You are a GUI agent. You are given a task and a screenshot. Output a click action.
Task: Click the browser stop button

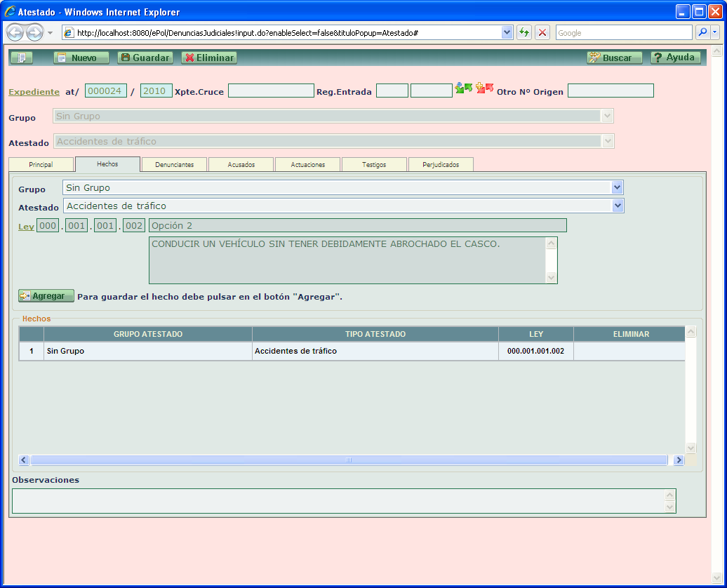tap(542, 33)
